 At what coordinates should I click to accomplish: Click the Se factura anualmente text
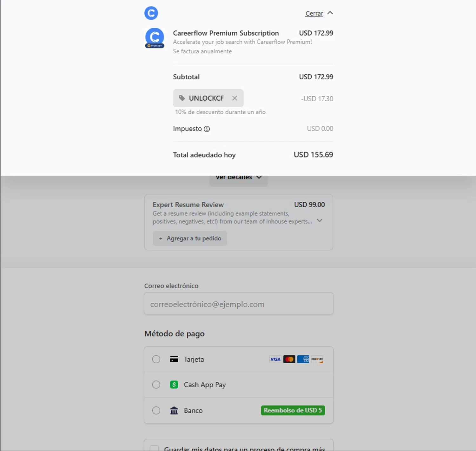pos(202,51)
